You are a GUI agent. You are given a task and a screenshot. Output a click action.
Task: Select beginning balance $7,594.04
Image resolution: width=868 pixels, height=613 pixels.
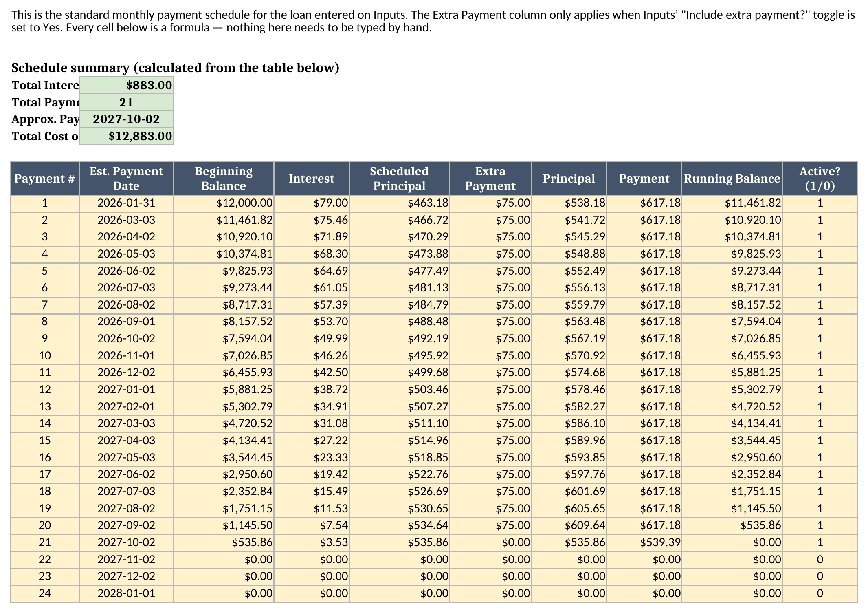click(224, 339)
